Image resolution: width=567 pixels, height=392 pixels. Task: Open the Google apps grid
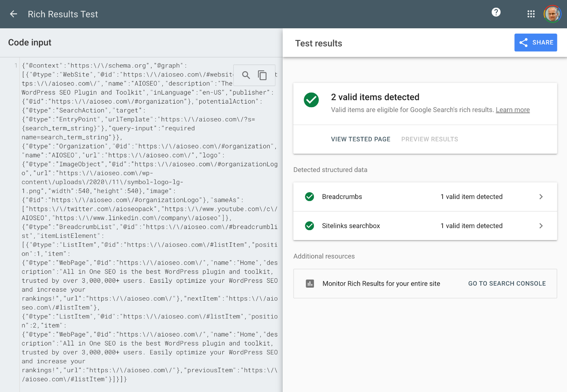tap(531, 14)
